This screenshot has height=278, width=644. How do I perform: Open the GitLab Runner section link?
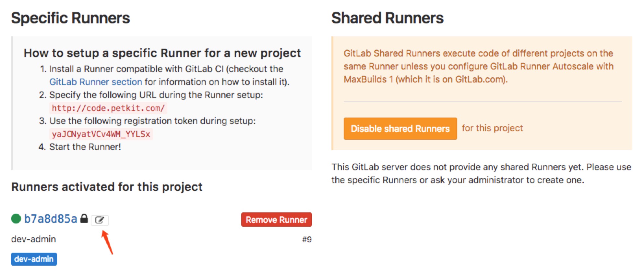96,82
